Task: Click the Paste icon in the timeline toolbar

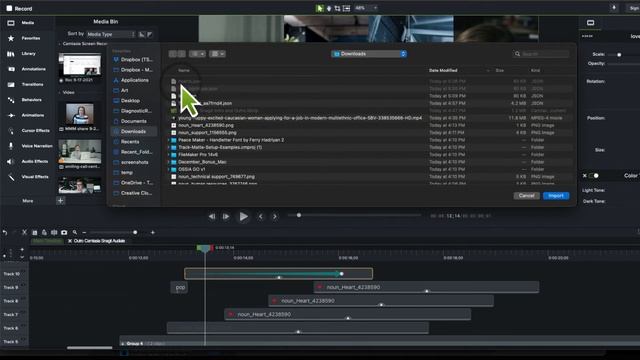Action: tap(44, 232)
